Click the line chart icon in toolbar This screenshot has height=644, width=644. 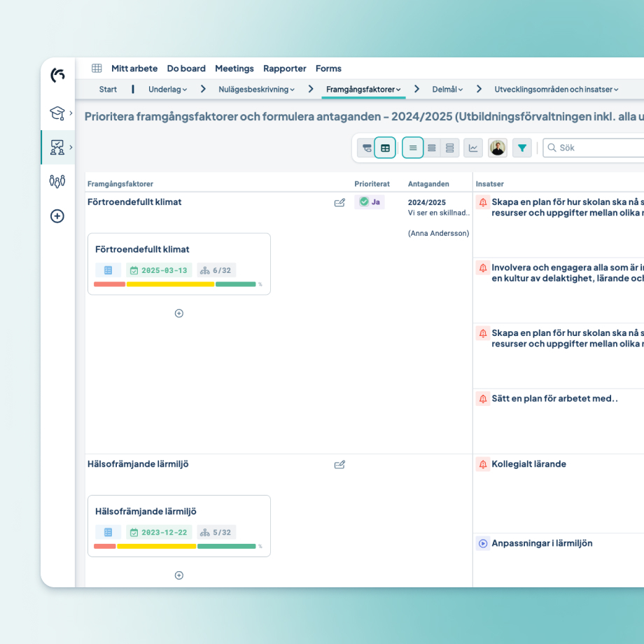click(473, 148)
